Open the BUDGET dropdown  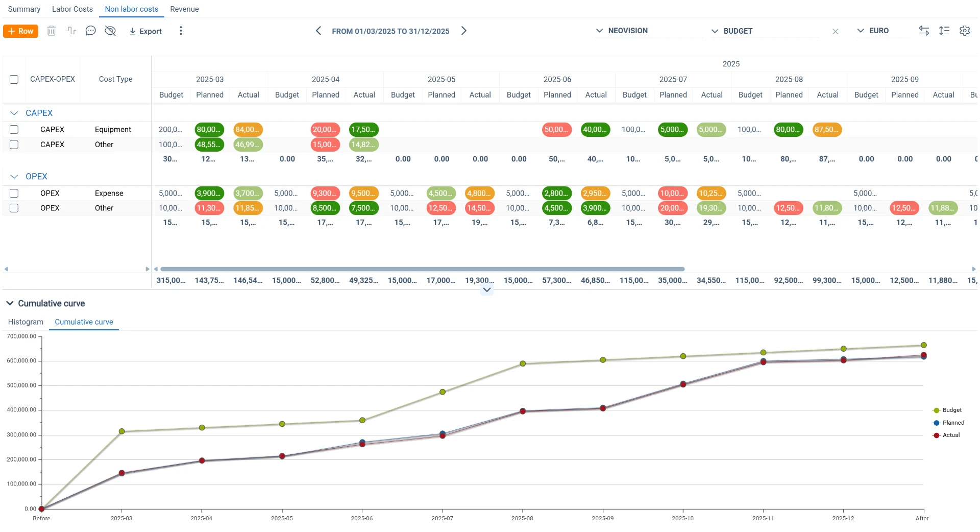(765, 31)
